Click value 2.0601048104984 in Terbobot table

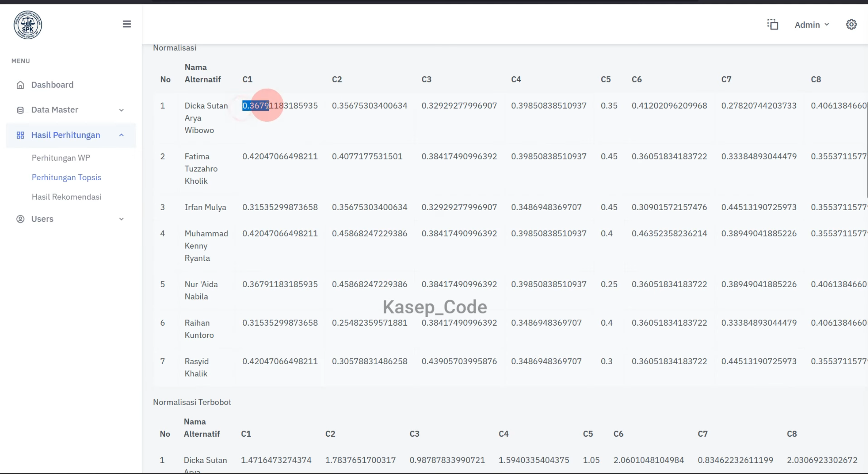point(649,460)
